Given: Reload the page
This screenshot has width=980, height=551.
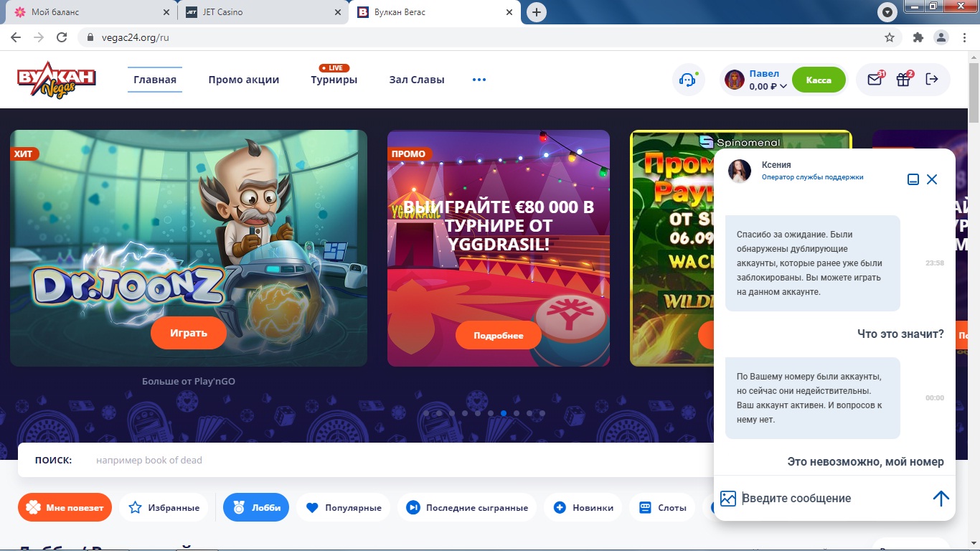Looking at the screenshot, I should click(62, 37).
